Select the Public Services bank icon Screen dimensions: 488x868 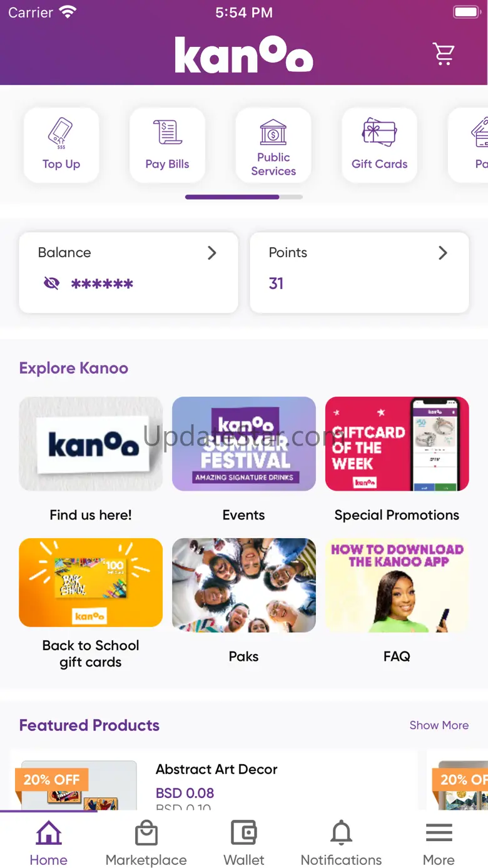click(273, 132)
